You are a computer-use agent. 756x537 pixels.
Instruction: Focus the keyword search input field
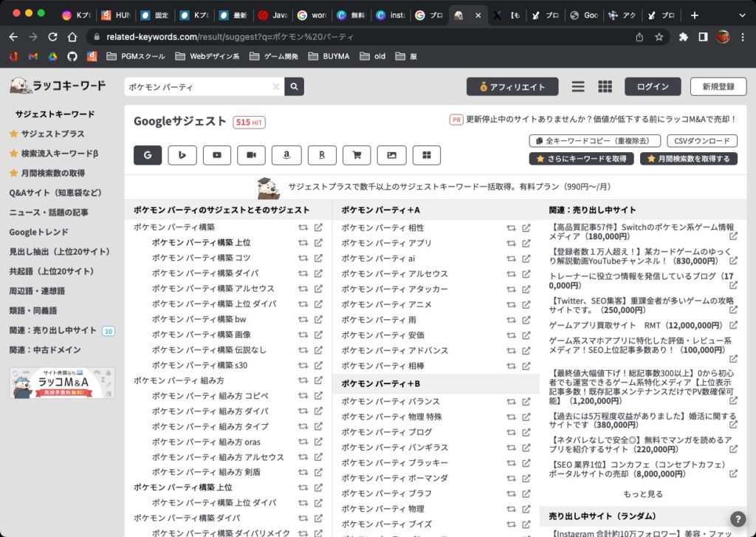tap(197, 86)
